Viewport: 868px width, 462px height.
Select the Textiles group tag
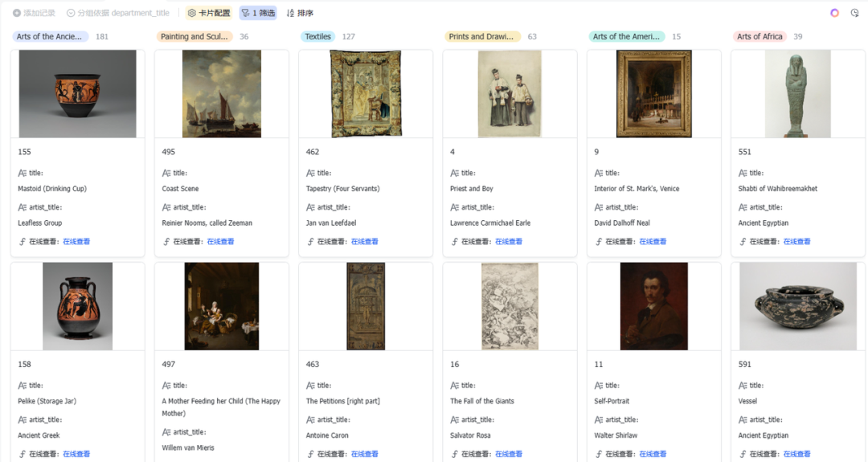[317, 36]
